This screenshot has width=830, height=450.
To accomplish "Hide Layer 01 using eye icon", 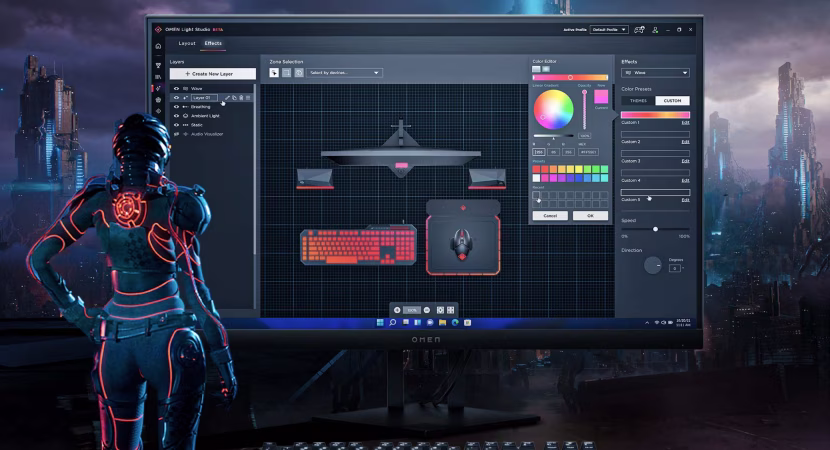I will tap(177, 98).
